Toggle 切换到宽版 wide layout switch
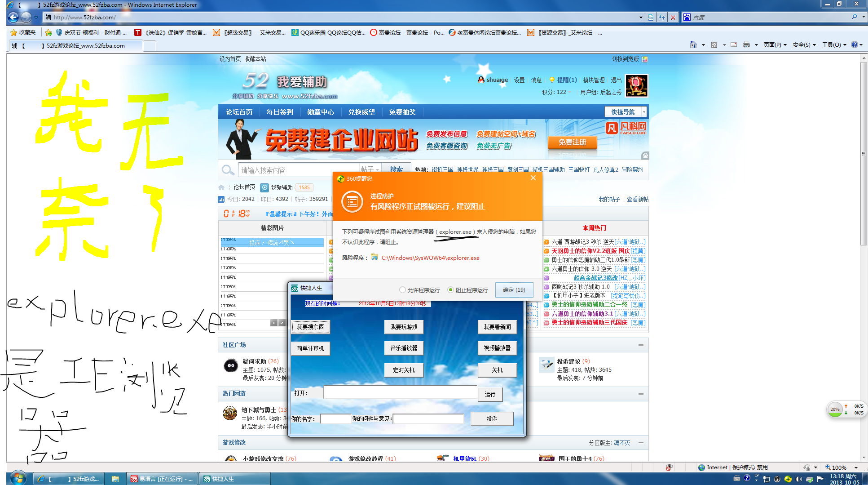868x485 pixels. [630, 59]
